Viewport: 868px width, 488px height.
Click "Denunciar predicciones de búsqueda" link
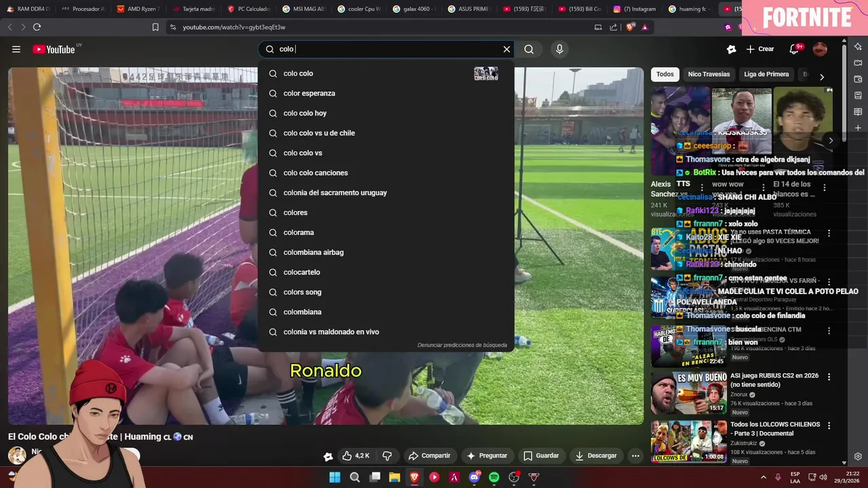click(x=462, y=345)
